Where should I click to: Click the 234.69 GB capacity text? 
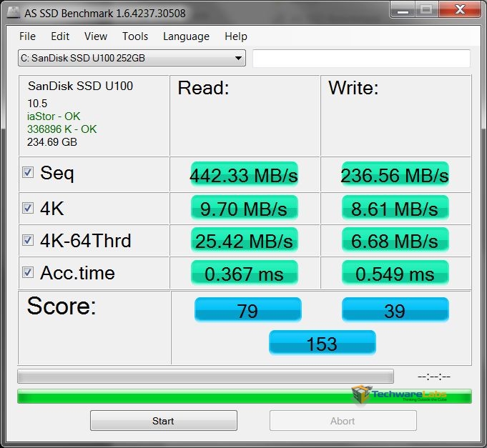point(52,142)
